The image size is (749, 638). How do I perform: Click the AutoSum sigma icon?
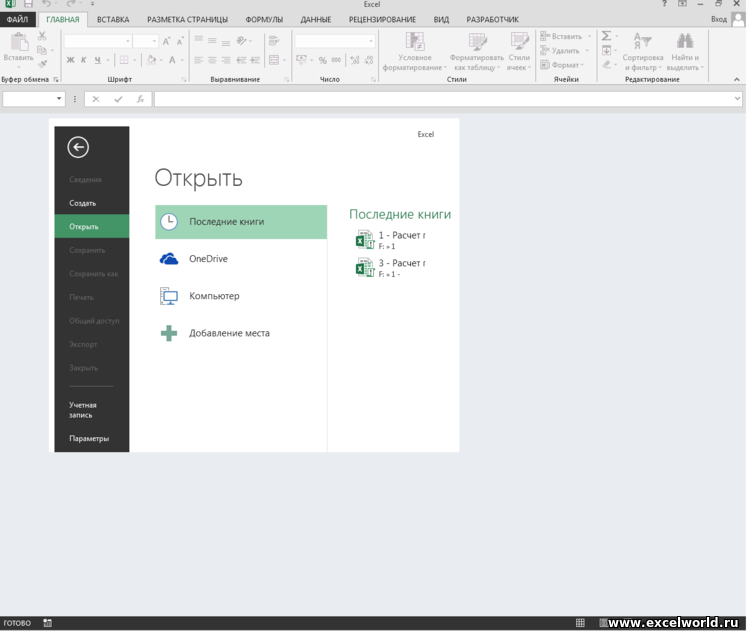coord(607,36)
